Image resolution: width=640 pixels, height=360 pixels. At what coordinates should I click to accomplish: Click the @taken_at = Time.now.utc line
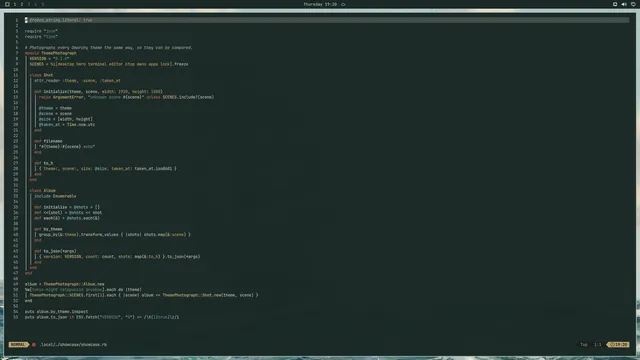pyautogui.click(x=67, y=124)
